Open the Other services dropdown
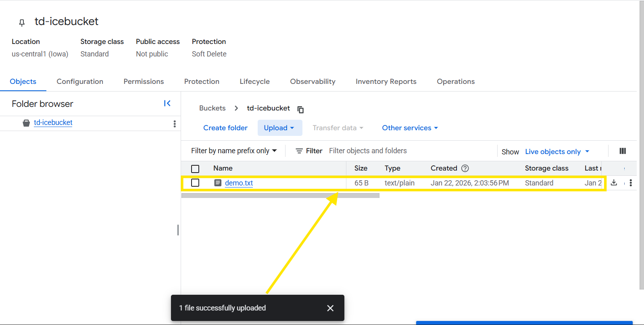 410,128
